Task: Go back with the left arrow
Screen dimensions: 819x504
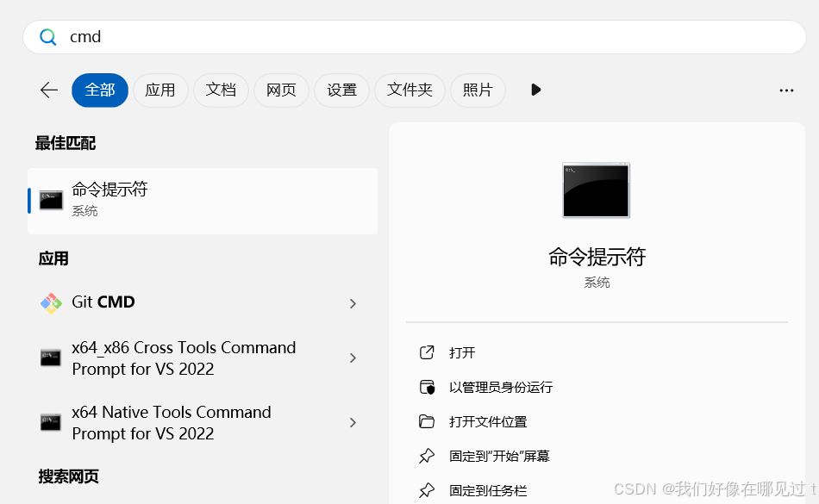Action: coord(49,90)
